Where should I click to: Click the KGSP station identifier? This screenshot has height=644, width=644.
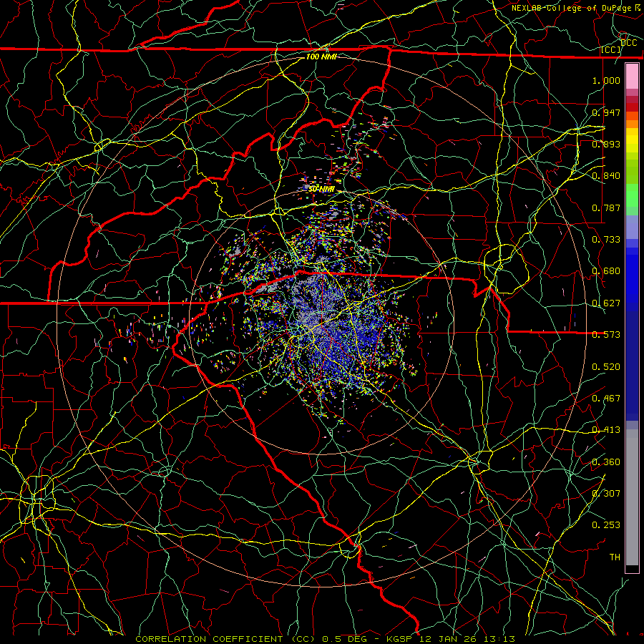[400, 639]
